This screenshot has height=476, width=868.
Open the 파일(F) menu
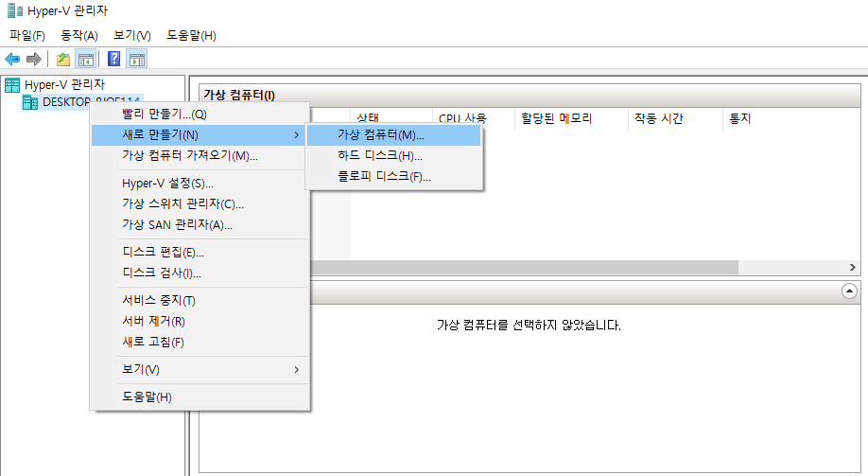pyautogui.click(x=26, y=35)
